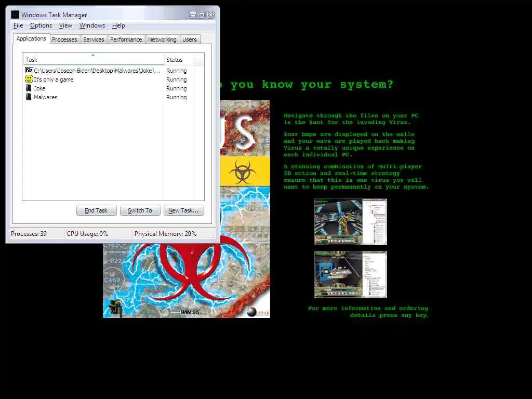The width and height of the screenshot is (532, 399).
Task: Click the 7z icon of the first task
Action: point(29,71)
